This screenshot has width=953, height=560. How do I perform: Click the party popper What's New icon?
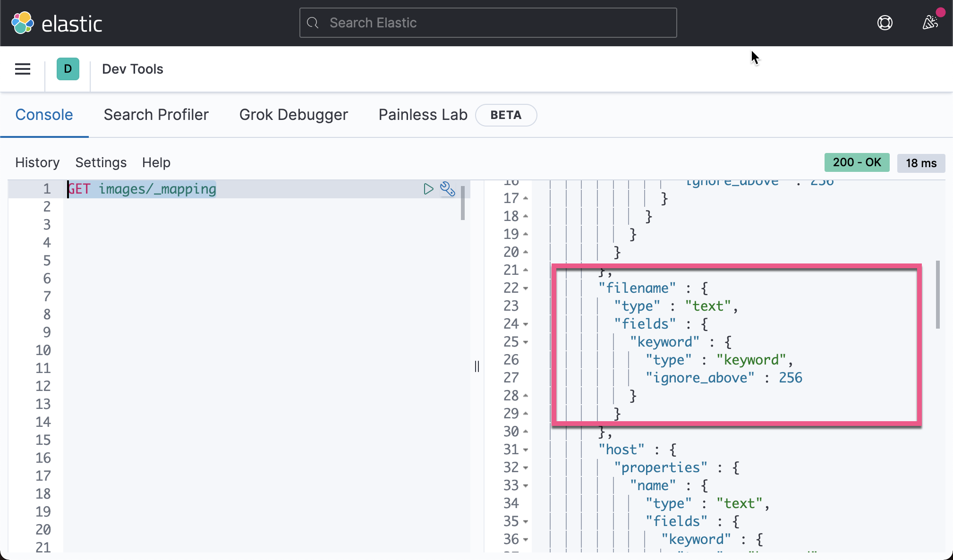coord(929,22)
